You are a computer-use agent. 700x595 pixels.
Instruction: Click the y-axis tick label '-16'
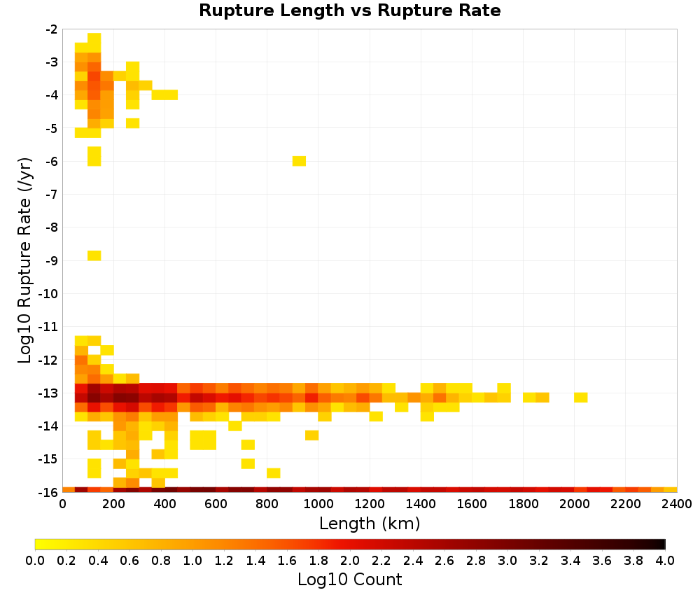coord(48,492)
